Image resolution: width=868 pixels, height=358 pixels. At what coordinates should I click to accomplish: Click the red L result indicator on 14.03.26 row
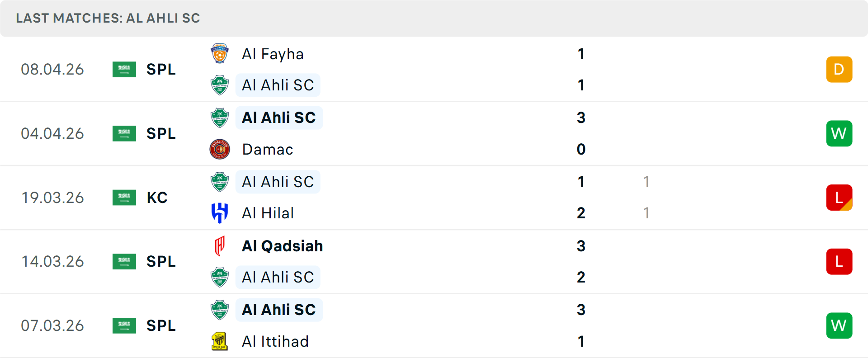[839, 261]
